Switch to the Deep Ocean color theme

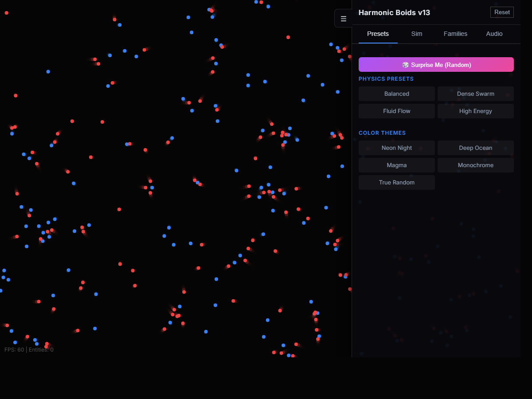(x=475, y=148)
